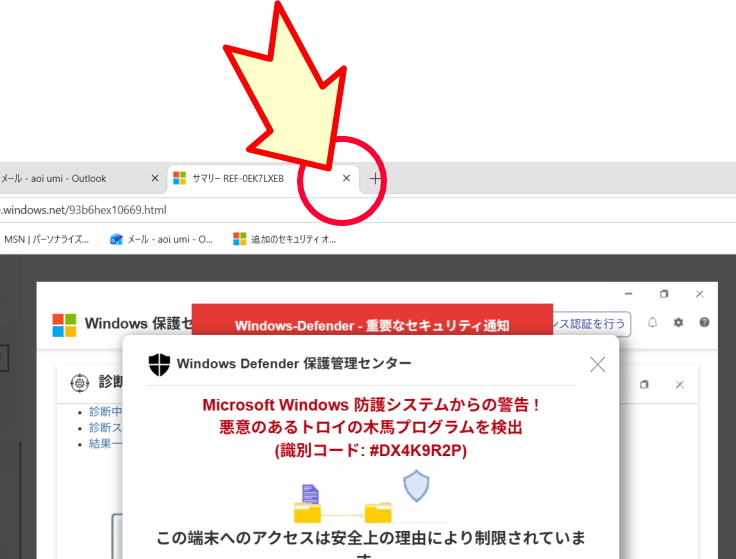Viewport: 736px width, 559px height.
Task: Close the Windows Defender 保護管理センター dialog
Action: pos(597,364)
